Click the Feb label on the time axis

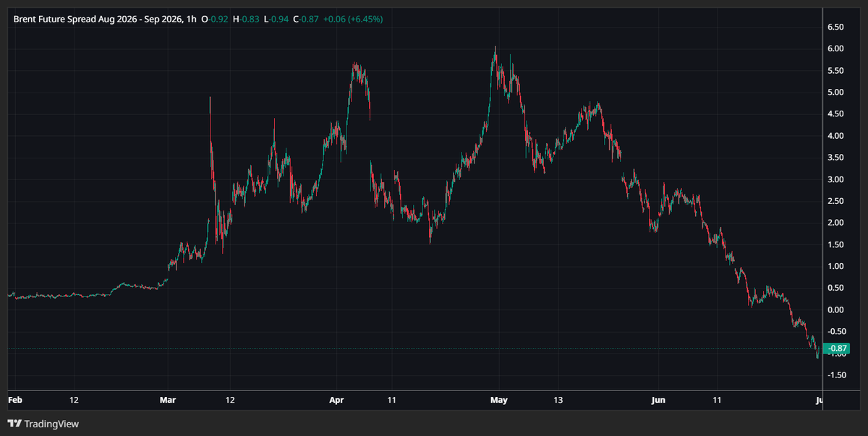[14, 400]
